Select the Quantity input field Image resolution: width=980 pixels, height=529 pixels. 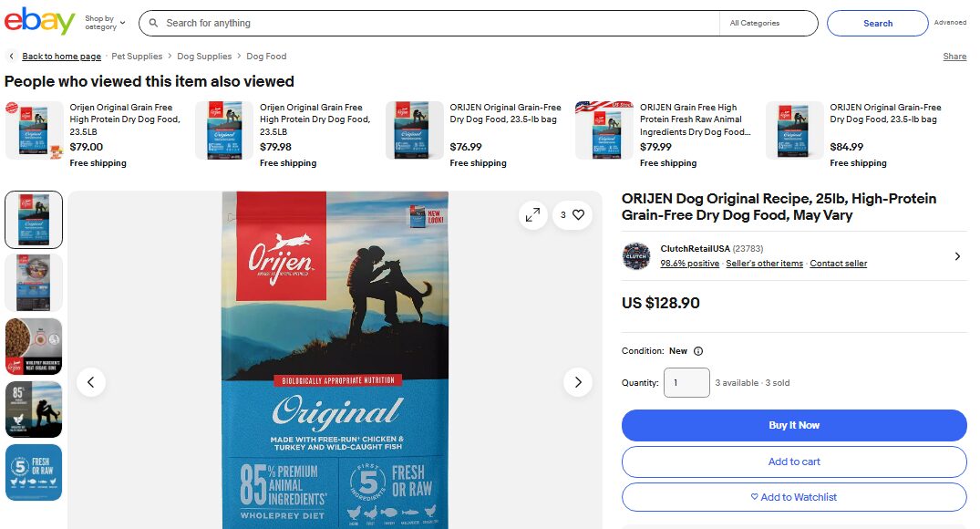click(686, 382)
